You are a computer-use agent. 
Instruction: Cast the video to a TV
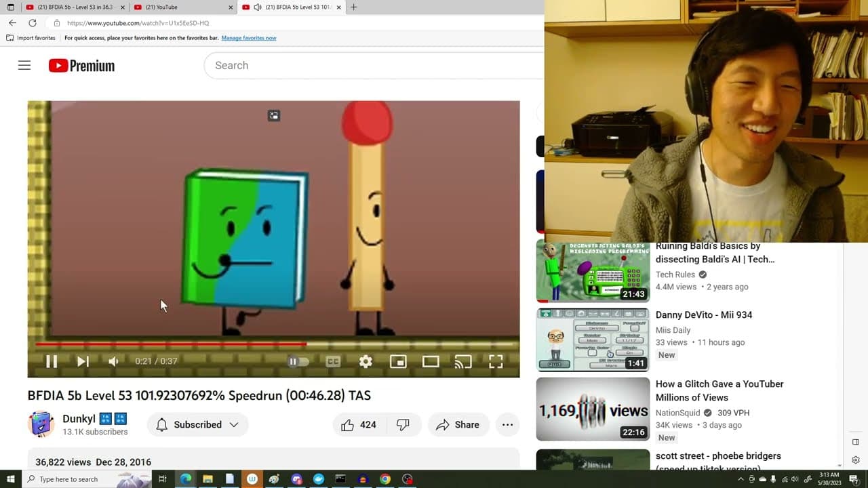pos(463,361)
